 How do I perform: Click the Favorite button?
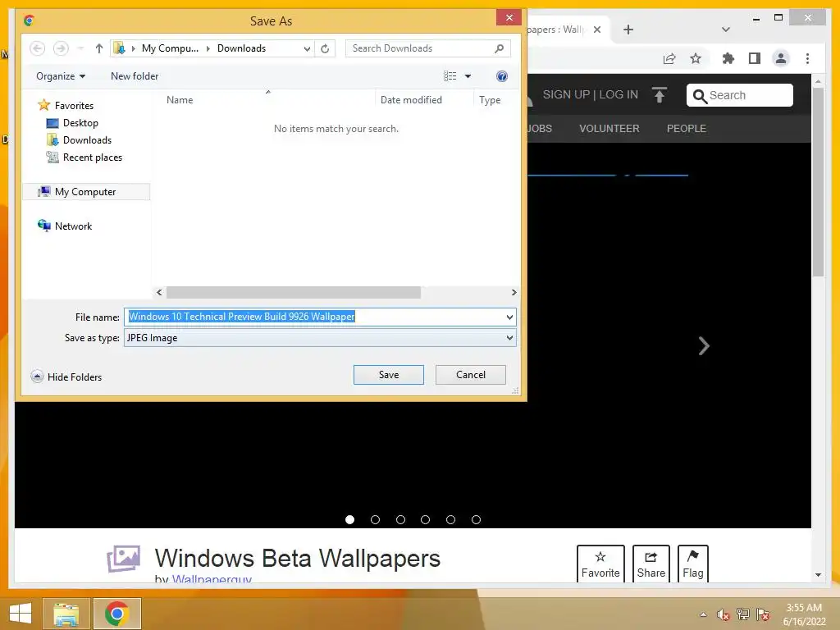pos(600,564)
